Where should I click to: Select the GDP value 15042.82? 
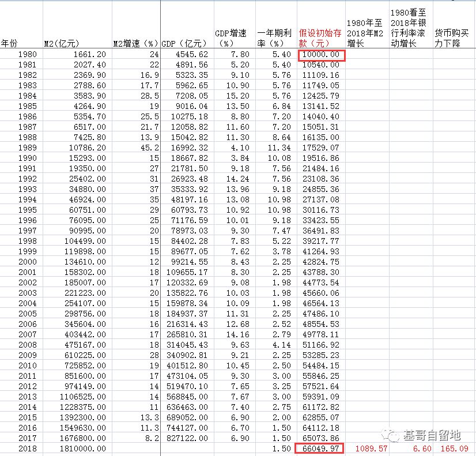click(190, 138)
